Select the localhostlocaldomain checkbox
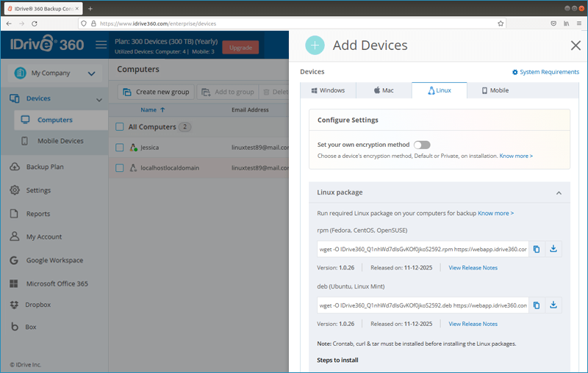Image resolution: width=588 pixels, height=373 pixels. (120, 168)
